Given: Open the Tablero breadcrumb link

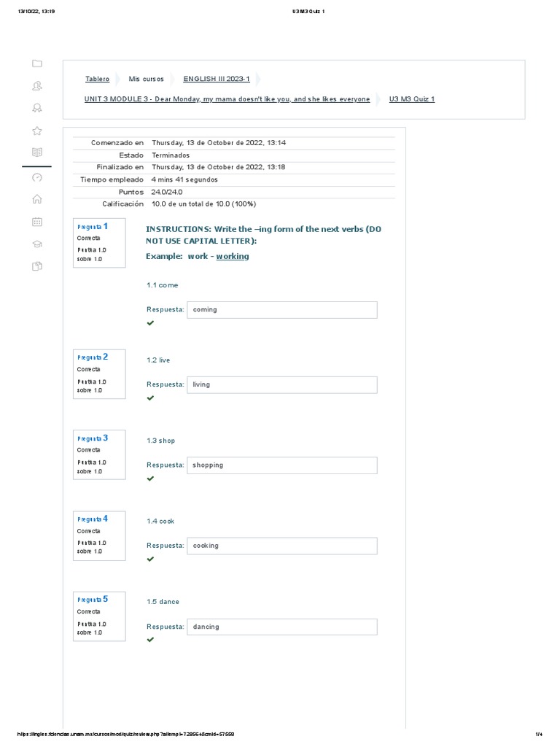Looking at the screenshot, I should (97, 79).
